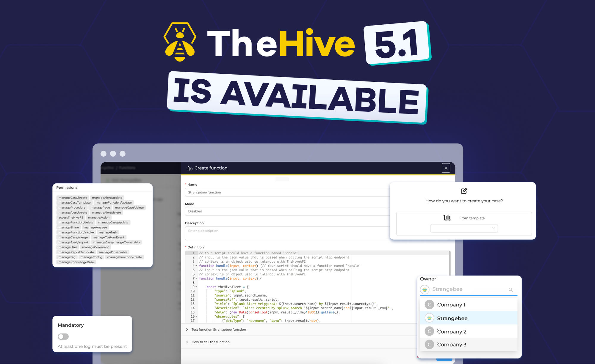Open the From template selection dropdown

point(464,228)
